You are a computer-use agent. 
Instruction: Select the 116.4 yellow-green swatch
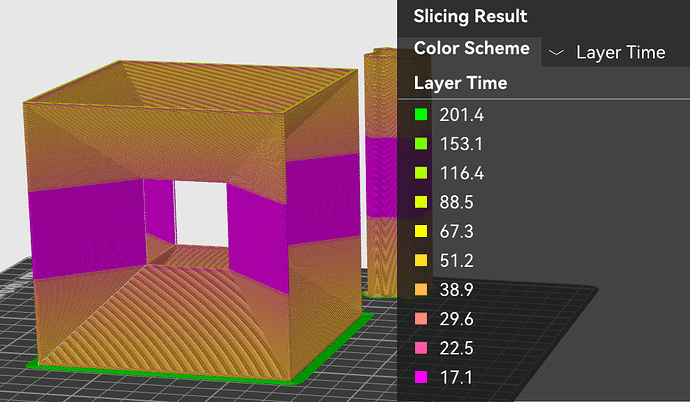click(421, 173)
